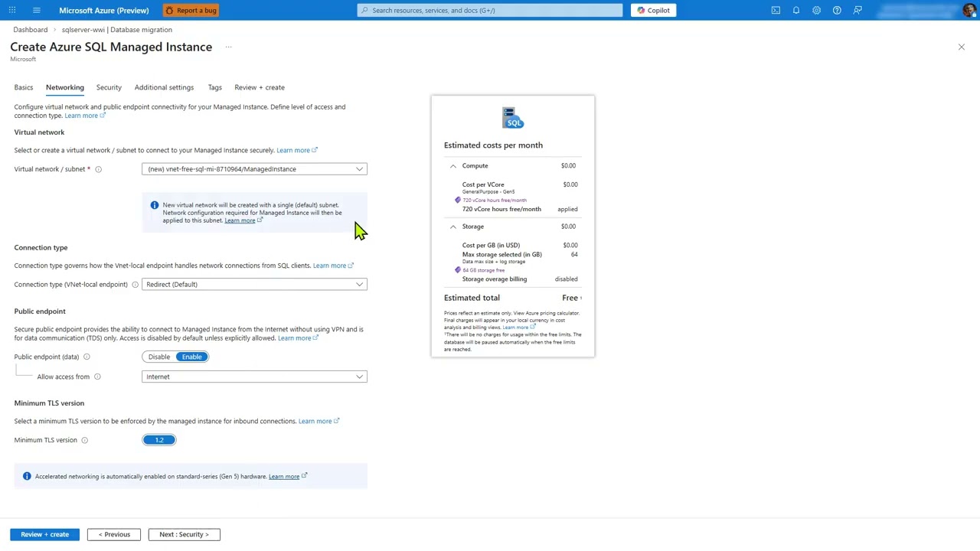Close the Create Azure SQL Managed Instance blade

pos(962,47)
